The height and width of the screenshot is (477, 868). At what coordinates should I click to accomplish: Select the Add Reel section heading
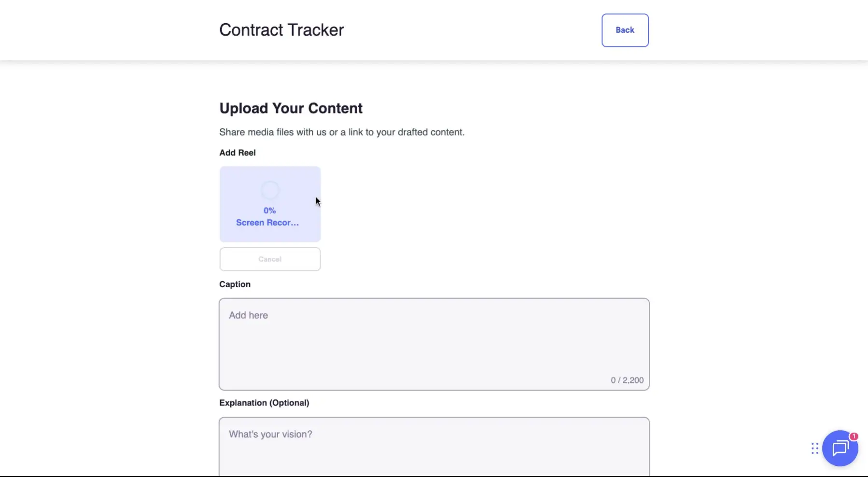(x=238, y=153)
